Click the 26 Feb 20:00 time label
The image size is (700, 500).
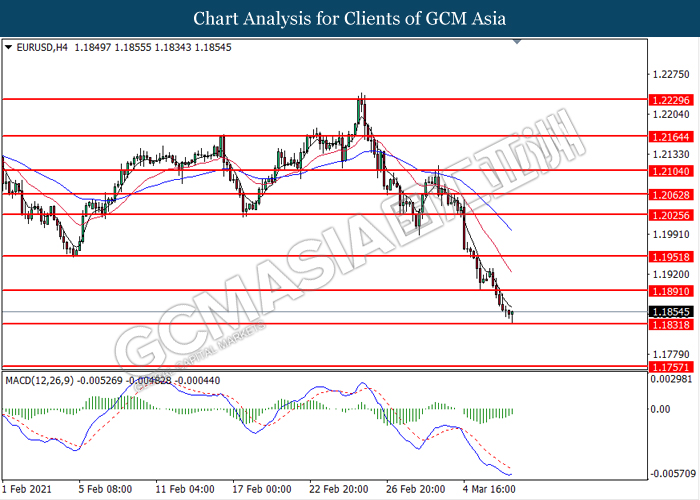(x=416, y=489)
